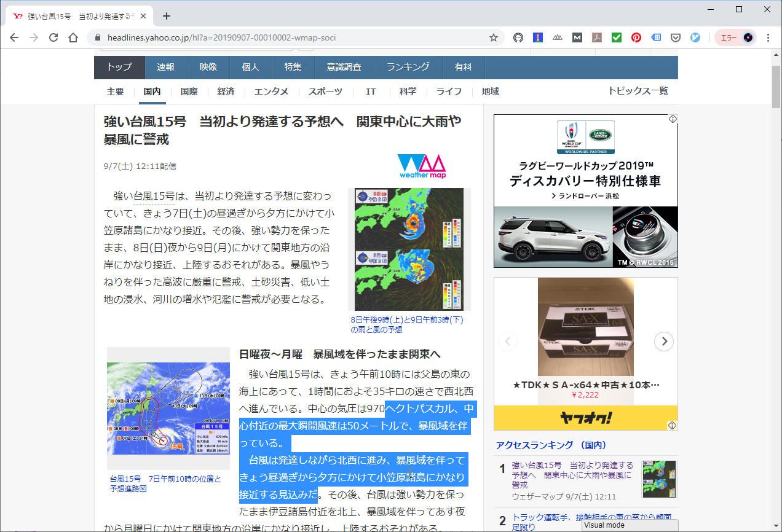Viewport: 782px width, 532px height.
Task: Open a new browser tab
Action: pyautogui.click(x=166, y=16)
